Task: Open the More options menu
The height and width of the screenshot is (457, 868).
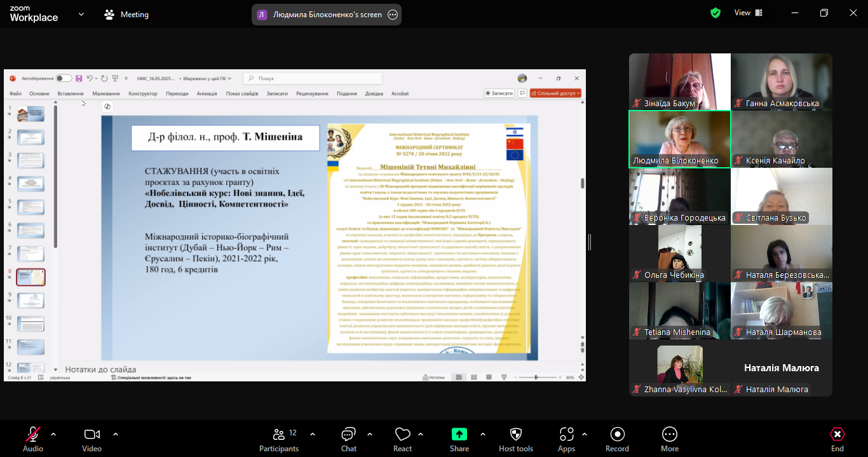Action: point(669,435)
